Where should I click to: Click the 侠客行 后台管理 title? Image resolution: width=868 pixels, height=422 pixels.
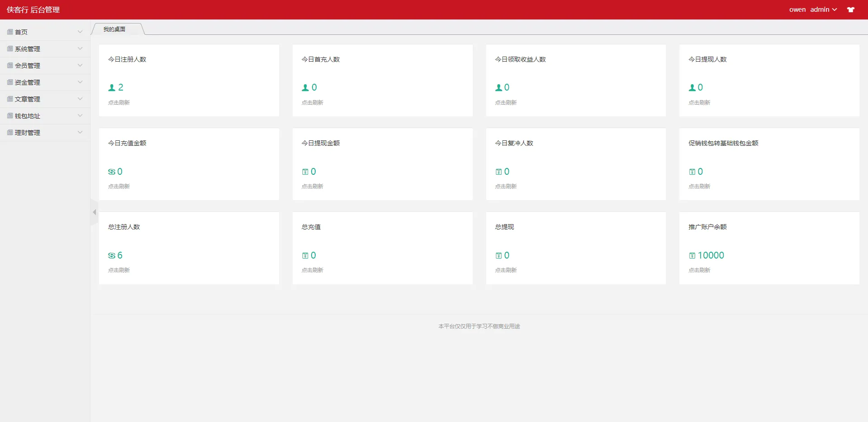33,10
